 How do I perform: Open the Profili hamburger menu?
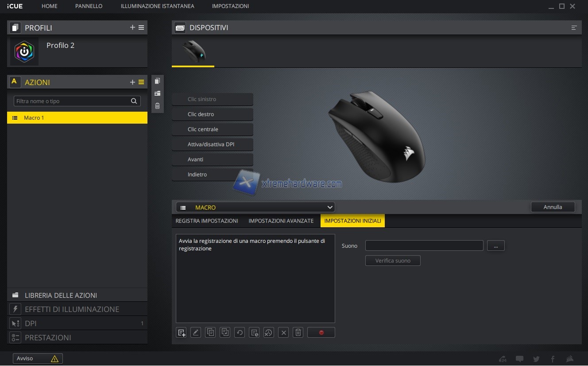tap(141, 27)
